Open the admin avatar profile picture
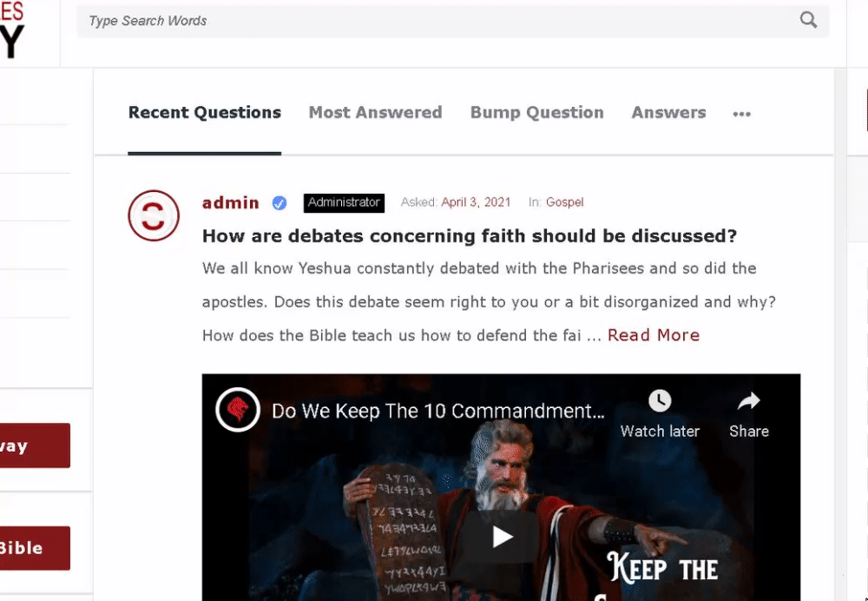Screen dimensions: 868x601 [154, 215]
